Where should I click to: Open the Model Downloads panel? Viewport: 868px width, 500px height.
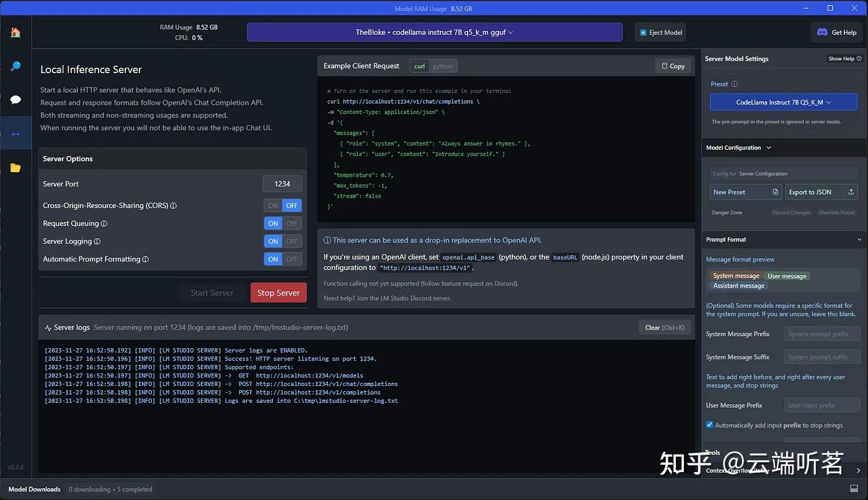tap(34, 489)
